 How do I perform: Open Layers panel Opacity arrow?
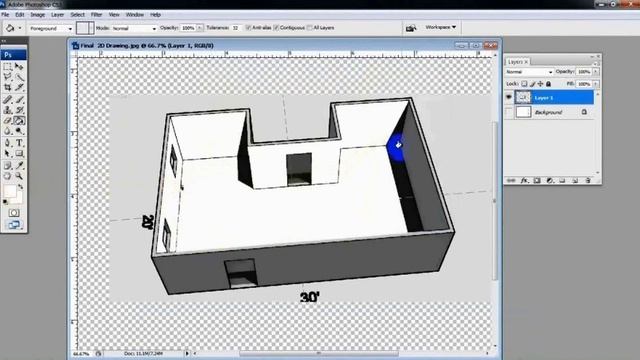(596, 71)
